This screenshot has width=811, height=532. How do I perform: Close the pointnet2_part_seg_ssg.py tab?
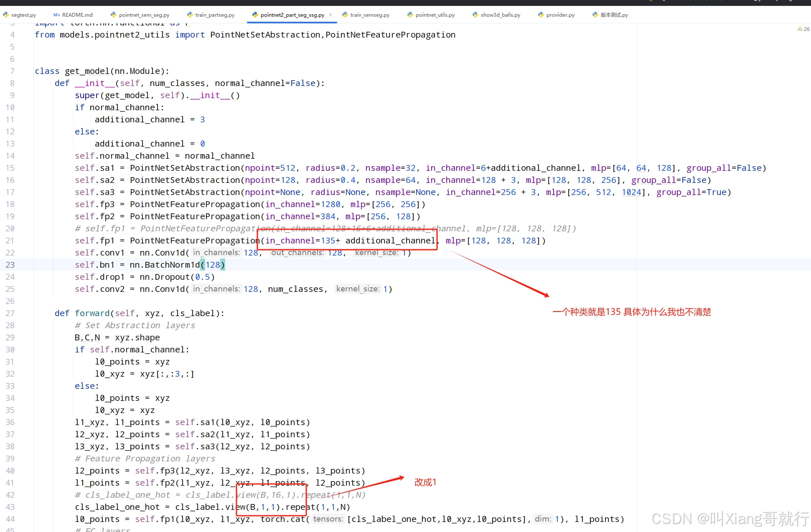331,15
